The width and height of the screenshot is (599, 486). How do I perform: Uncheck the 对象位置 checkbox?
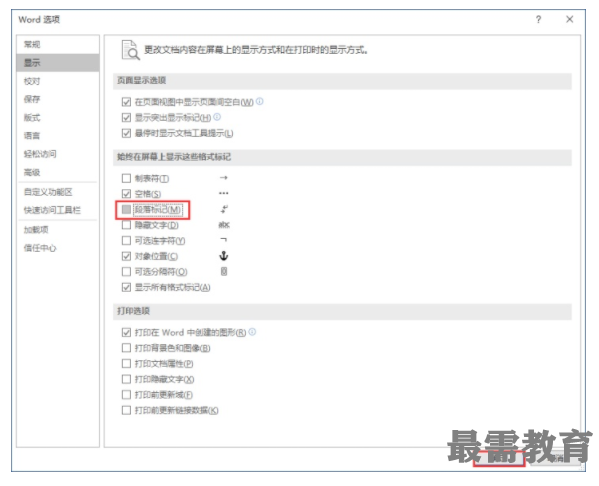(126, 256)
